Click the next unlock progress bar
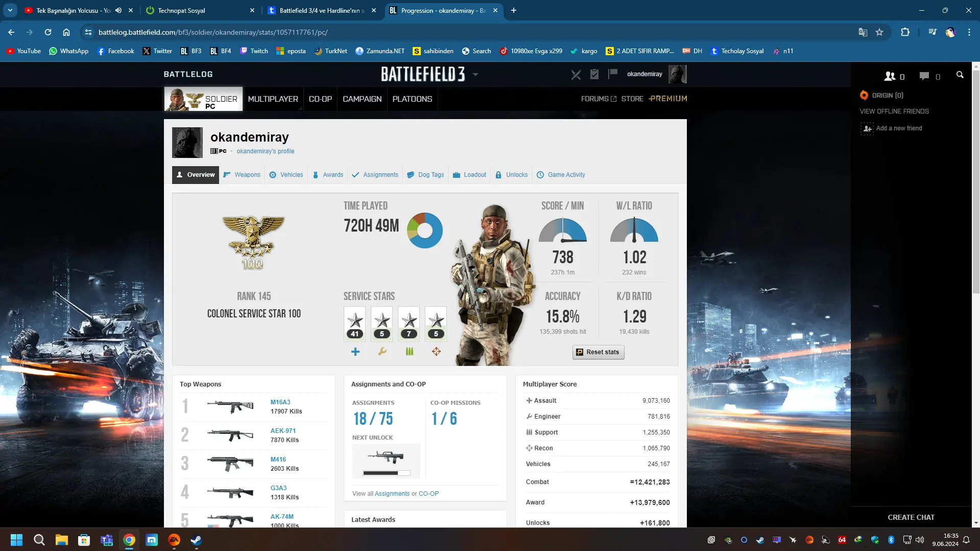 387,473
